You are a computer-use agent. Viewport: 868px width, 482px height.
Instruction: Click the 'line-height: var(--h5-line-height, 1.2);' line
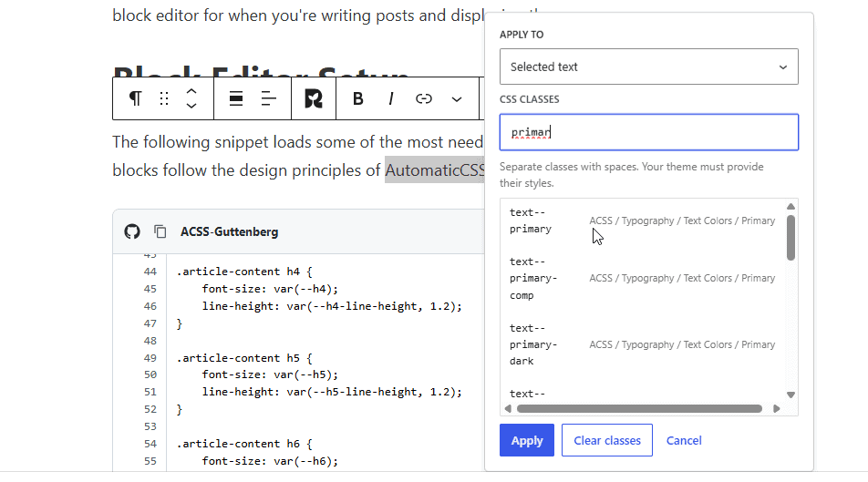pyautogui.click(x=332, y=392)
